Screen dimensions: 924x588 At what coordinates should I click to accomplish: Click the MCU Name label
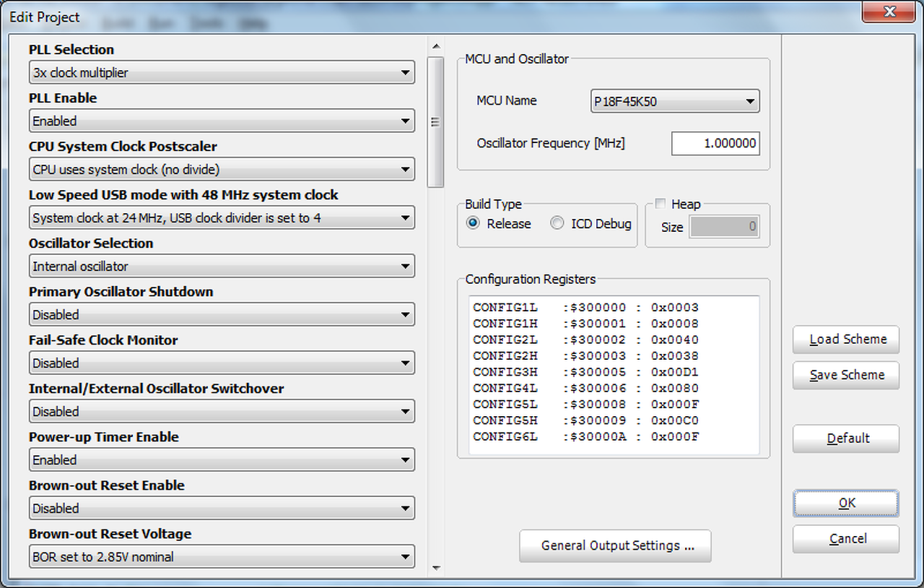pos(507,101)
